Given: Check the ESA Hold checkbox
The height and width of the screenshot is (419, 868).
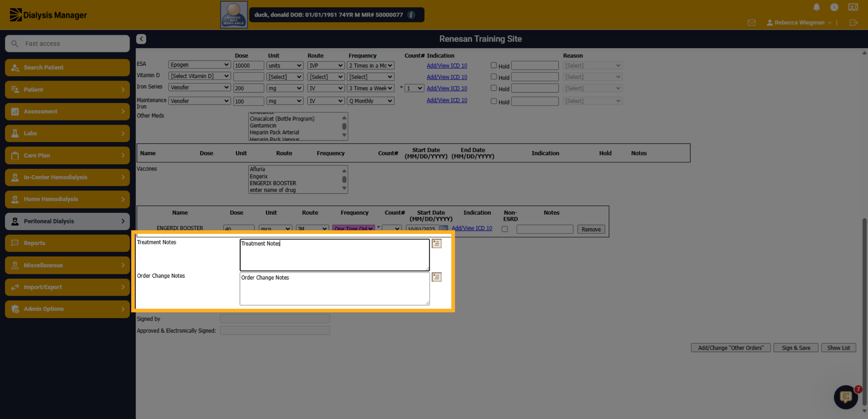Looking at the screenshot, I should pyautogui.click(x=494, y=65).
